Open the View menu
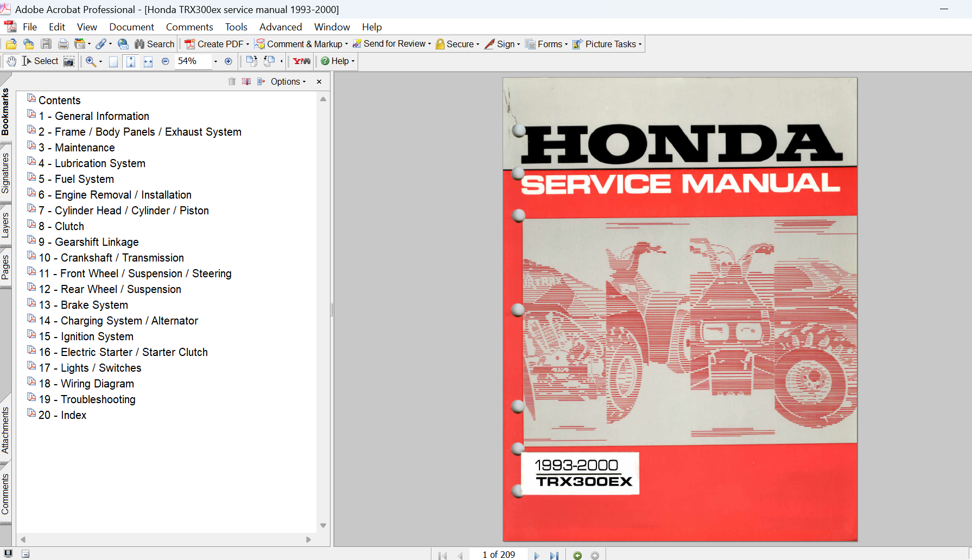972x560 pixels. [87, 27]
